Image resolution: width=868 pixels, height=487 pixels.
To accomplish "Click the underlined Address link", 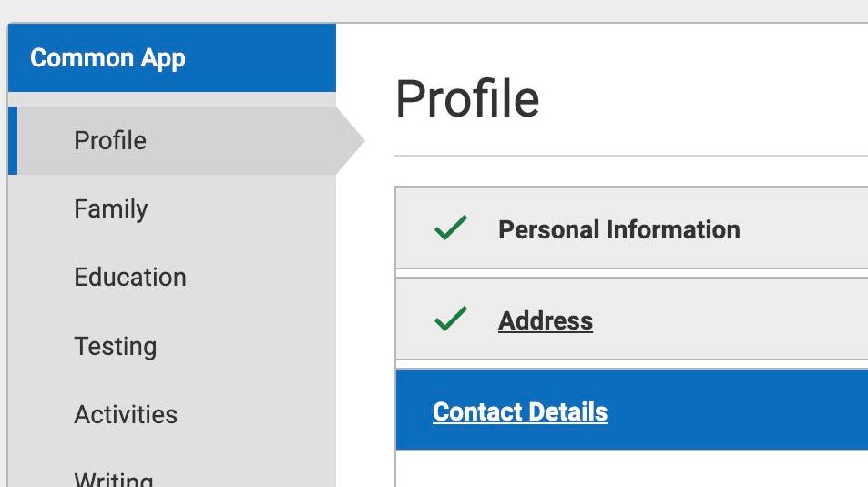I will (x=545, y=320).
